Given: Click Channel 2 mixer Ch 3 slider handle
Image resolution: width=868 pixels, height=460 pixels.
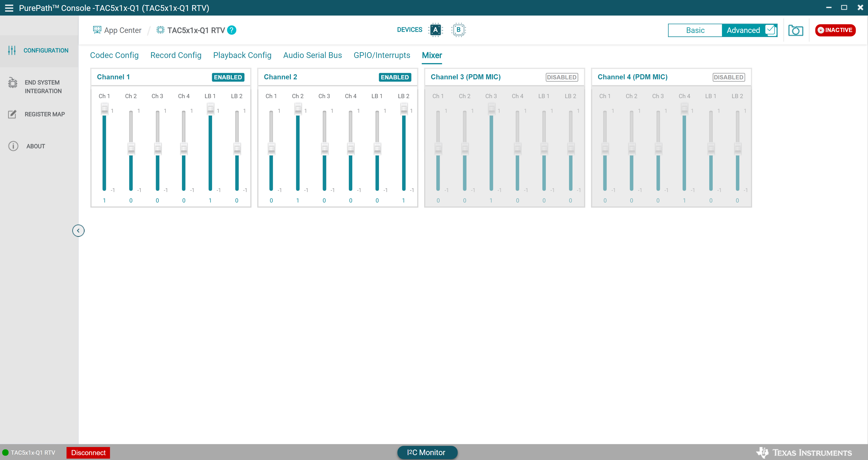Looking at the screenshot, I should [x=324, y=149].
